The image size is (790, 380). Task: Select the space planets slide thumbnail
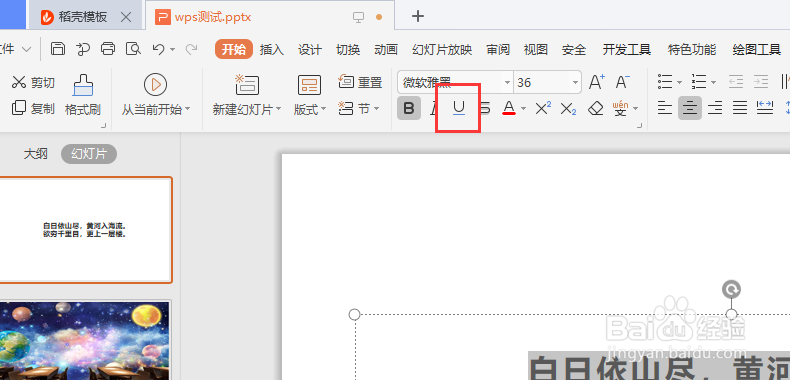(x=85, y=340)
